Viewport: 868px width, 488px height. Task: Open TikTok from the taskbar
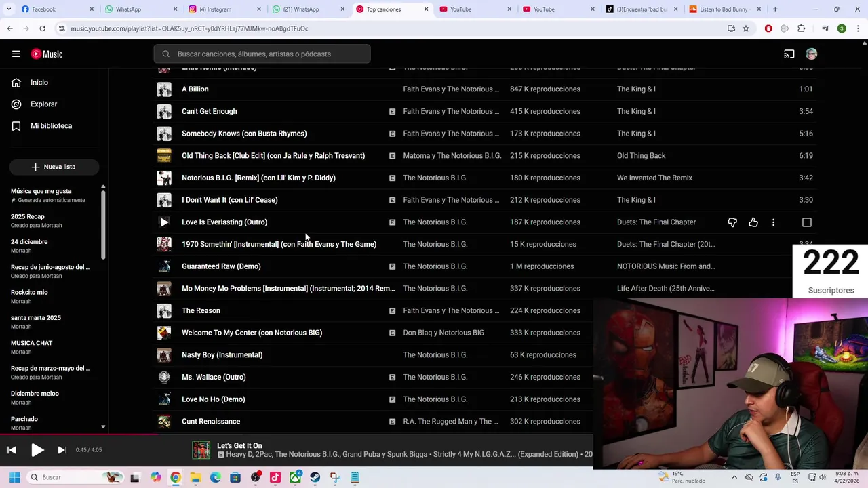point(275,477)
